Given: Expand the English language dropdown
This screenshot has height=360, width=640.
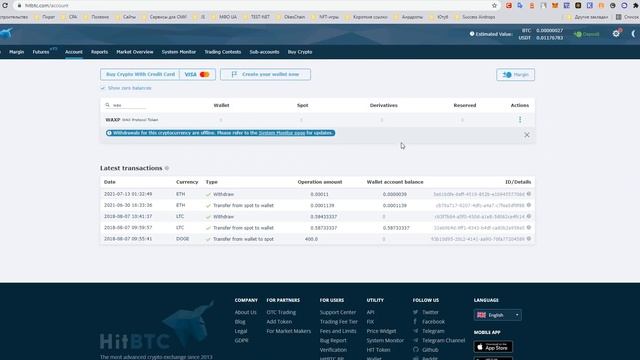Looking at the screenshot, I should (498, 315).
